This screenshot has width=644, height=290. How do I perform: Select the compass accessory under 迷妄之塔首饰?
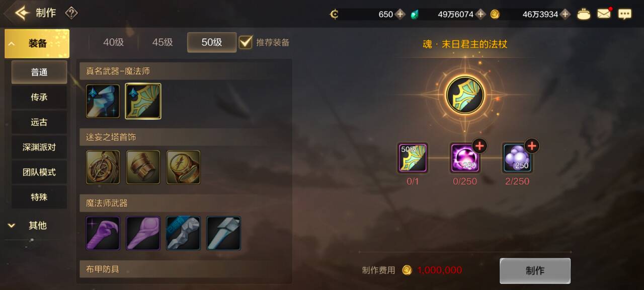103,167
